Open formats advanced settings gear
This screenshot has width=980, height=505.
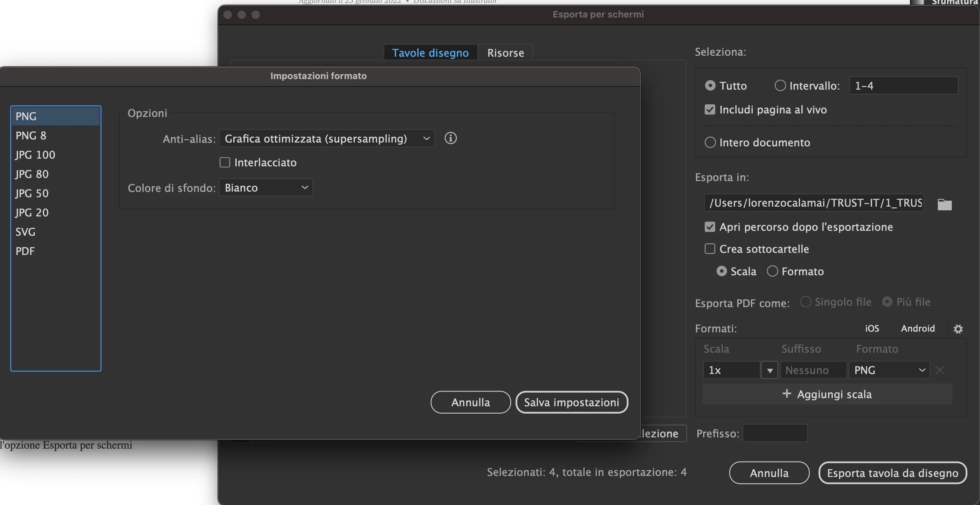pos(958,328)
